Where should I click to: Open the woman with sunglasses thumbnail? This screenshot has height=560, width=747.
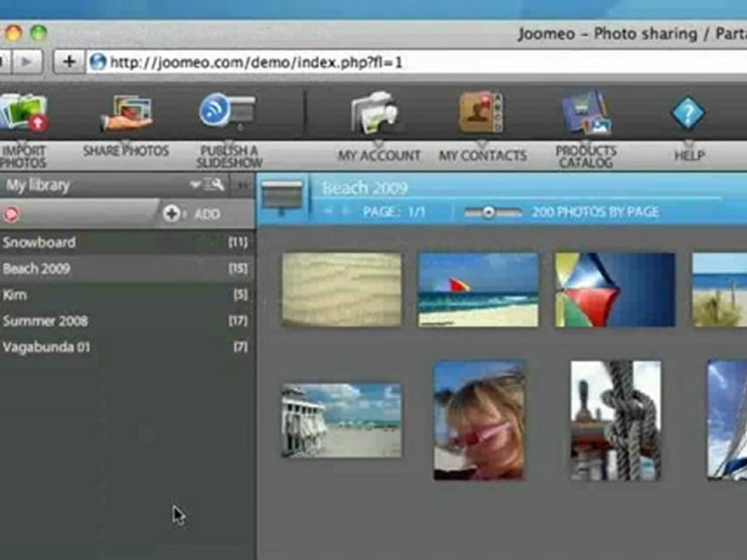point(480,420)
